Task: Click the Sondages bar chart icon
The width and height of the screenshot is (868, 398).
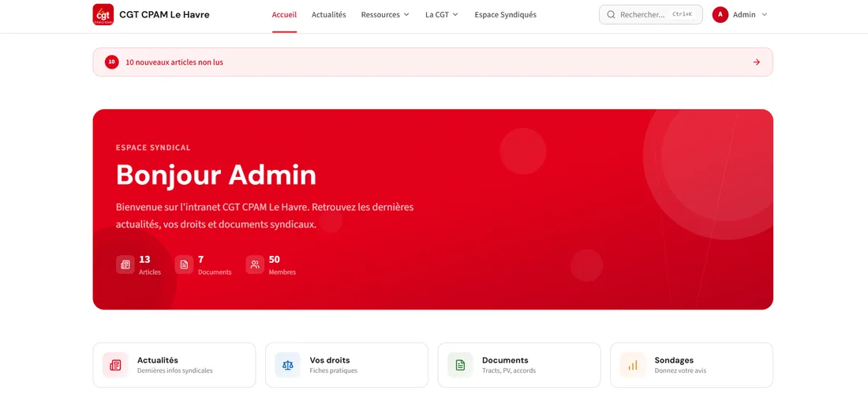Action: pos(633,365)
